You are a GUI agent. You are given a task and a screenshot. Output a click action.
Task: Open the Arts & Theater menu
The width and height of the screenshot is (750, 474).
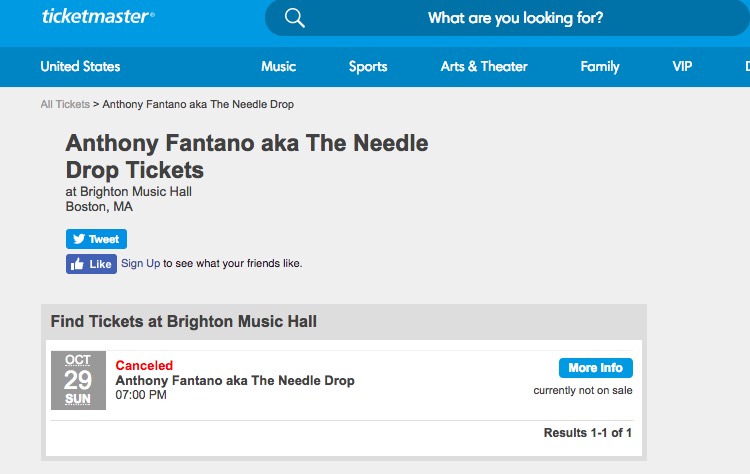click(484, 66)
